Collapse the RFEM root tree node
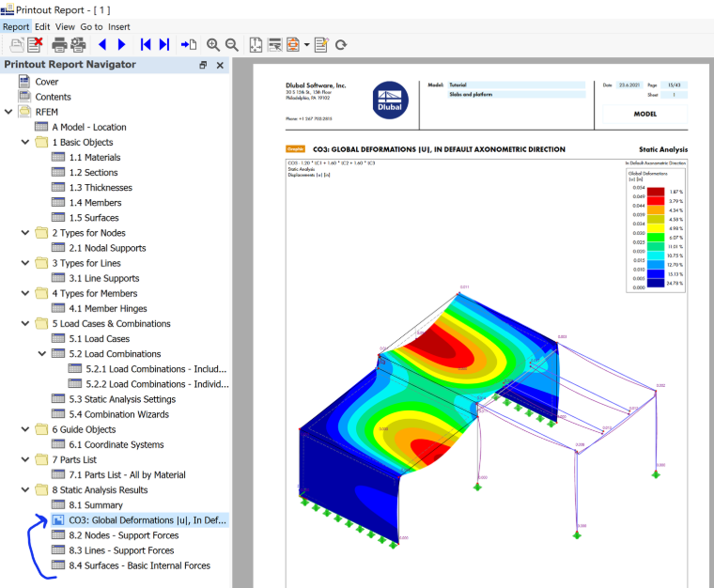Image resolution: width=714 pixels, height=588 pixels. (x=8, y=112)
